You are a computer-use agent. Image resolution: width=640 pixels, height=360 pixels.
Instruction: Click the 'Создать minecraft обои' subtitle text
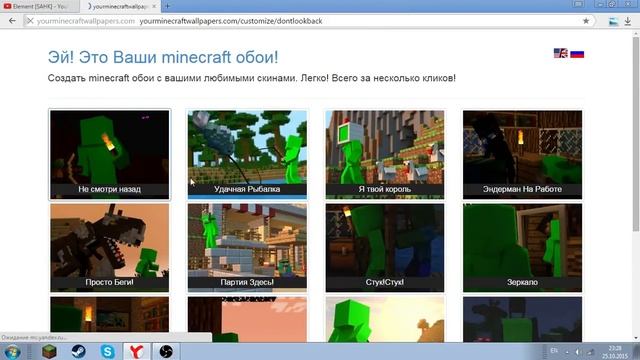[251, 78]
